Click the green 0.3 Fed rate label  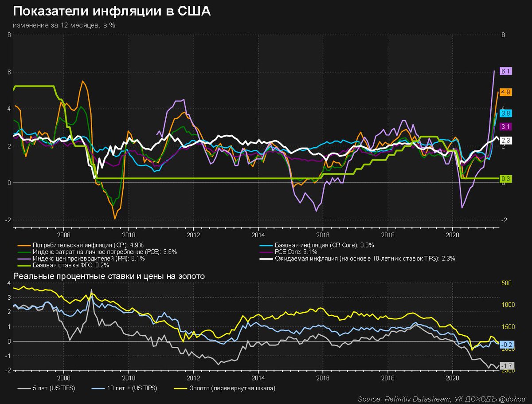coord(506,179)
